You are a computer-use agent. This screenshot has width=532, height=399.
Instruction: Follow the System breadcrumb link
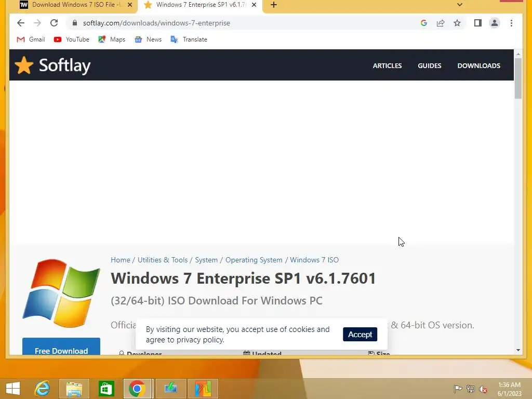click(206, 260)
